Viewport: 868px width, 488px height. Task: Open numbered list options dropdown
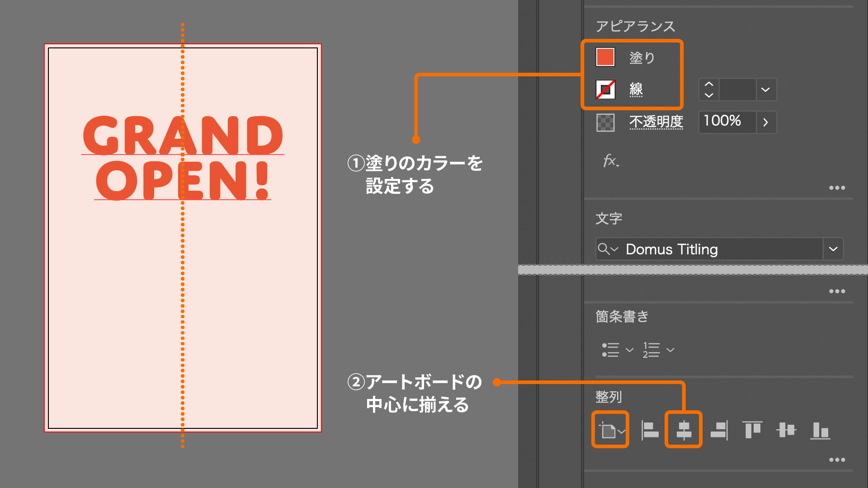[670, 350]
